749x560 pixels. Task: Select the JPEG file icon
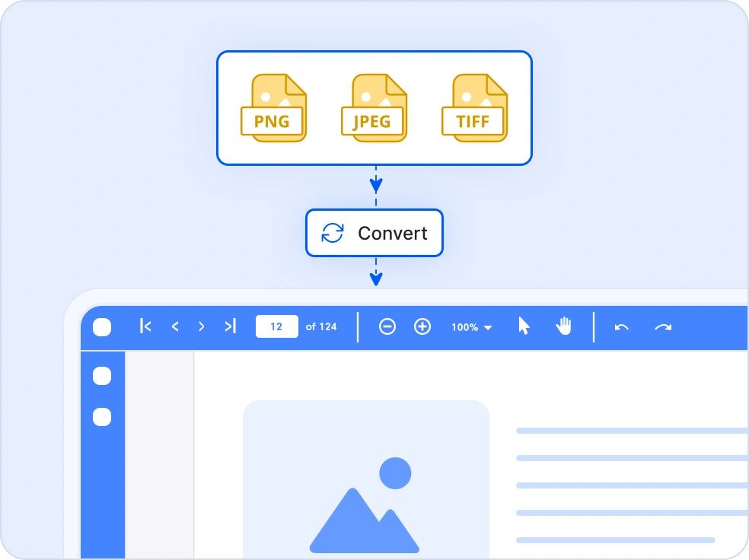[374, 107]
